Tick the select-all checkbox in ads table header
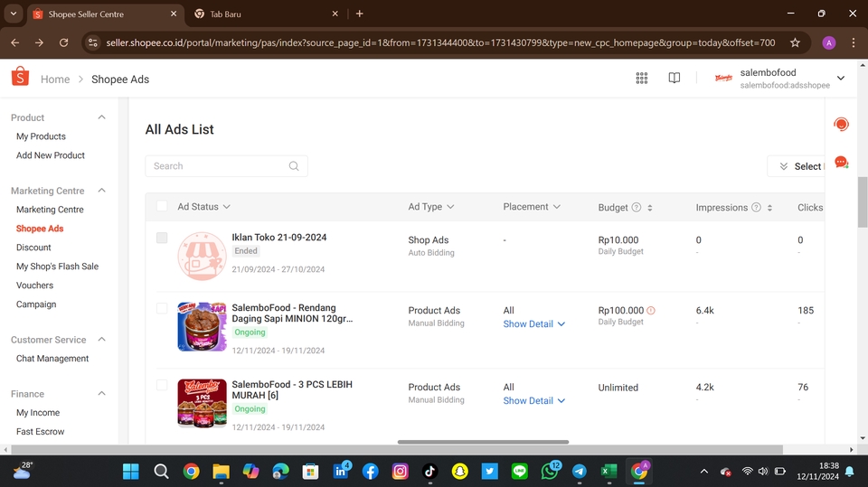This screenshot has height=487, width=868. tap(162, 206)
